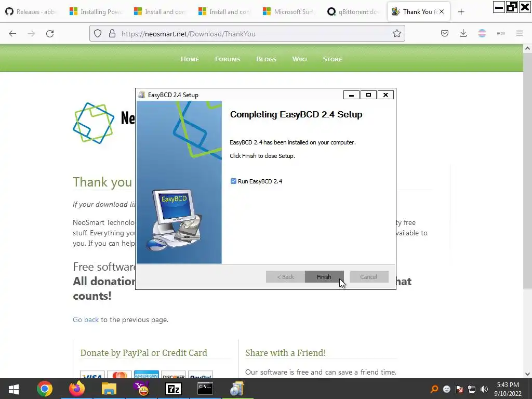
Task: Go forward one page in Firefox
Action: coord(31,34)
